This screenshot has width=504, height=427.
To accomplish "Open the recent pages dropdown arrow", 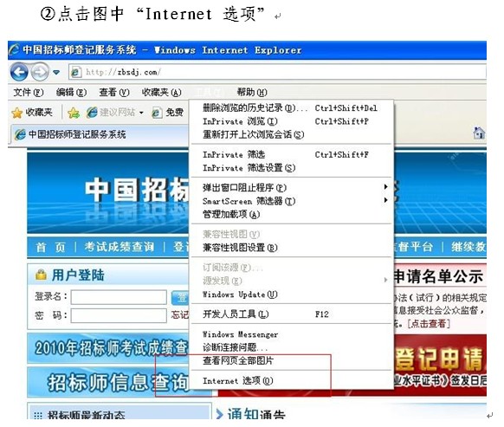I will point(56,73).
